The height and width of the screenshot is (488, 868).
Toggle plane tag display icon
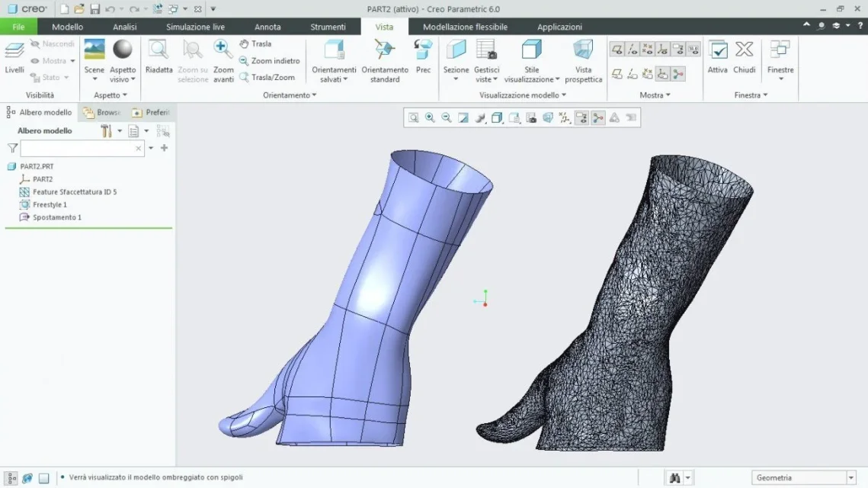click(x=617, y=74)
